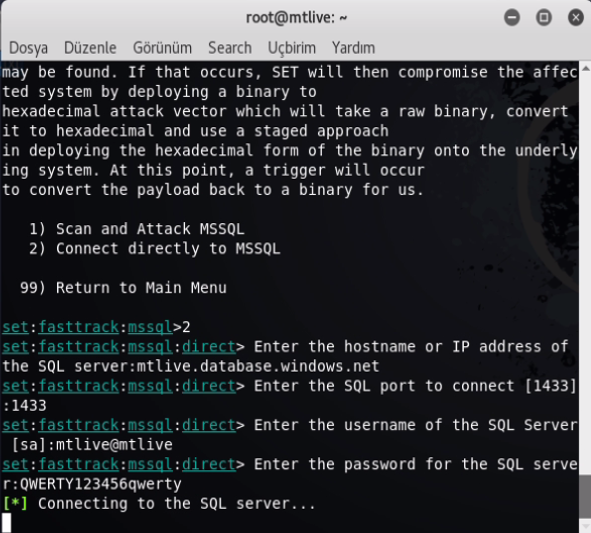Click the window title 'root@mtlive: ~'
Image resolution: width=591 pixels, height=533 pixels.
pos(296,18)
